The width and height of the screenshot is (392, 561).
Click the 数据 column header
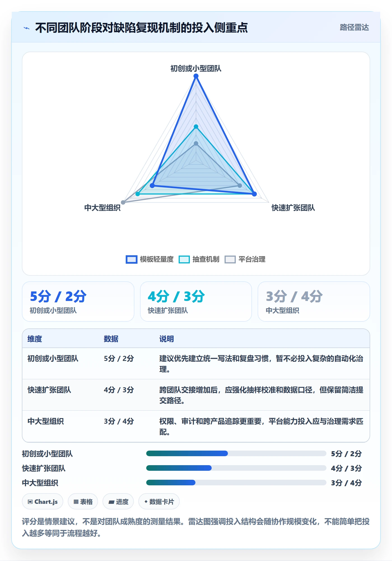(x=111, y=339)
